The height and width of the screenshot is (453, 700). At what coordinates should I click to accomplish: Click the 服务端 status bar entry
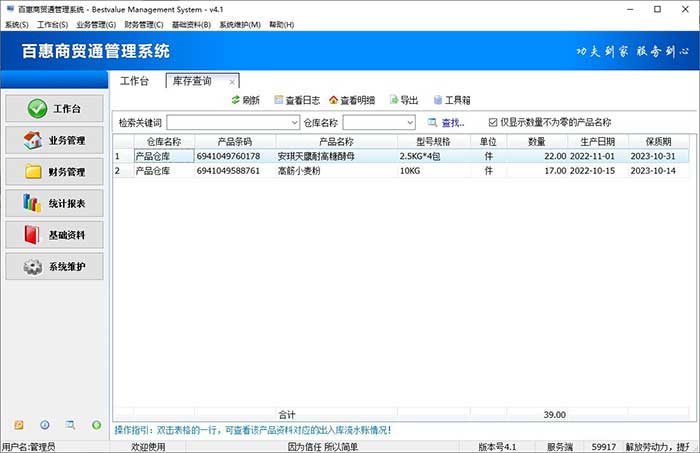(x=560, y=447)
